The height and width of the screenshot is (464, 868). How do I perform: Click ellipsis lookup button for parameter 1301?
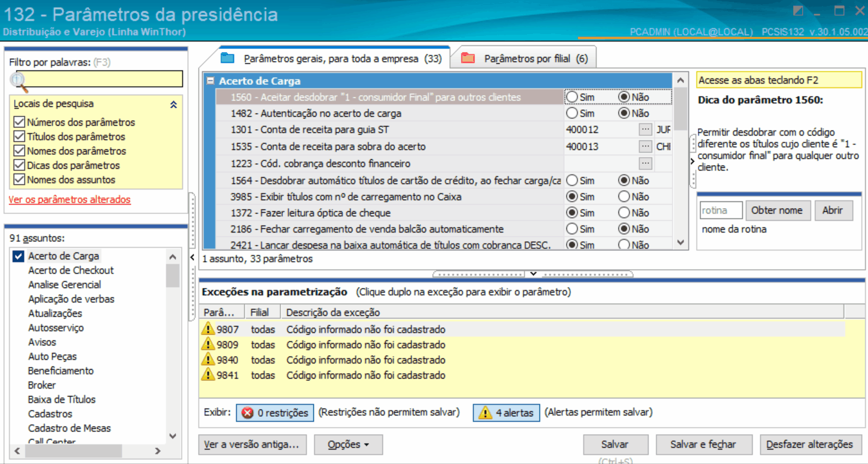pyautogui.click(x=645, y=129)
